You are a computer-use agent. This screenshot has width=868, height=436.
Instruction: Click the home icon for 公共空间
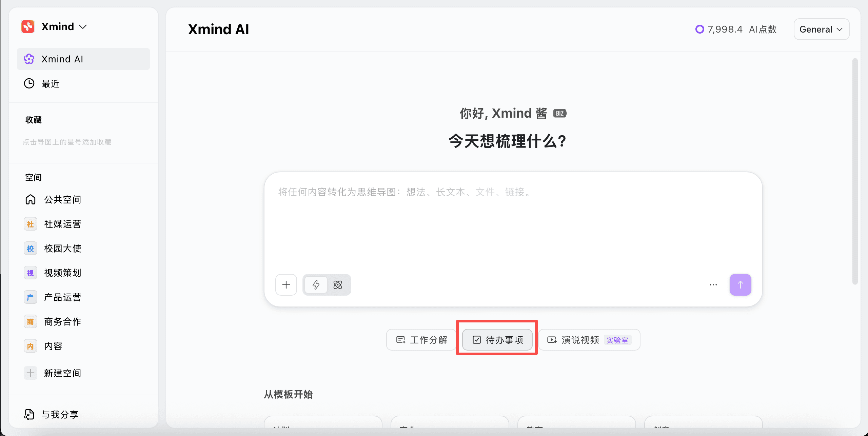point(31,199)
